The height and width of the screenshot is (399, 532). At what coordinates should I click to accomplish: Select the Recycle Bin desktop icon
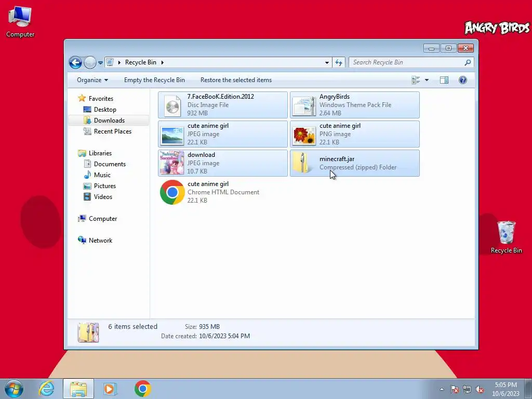coord(506,237)
